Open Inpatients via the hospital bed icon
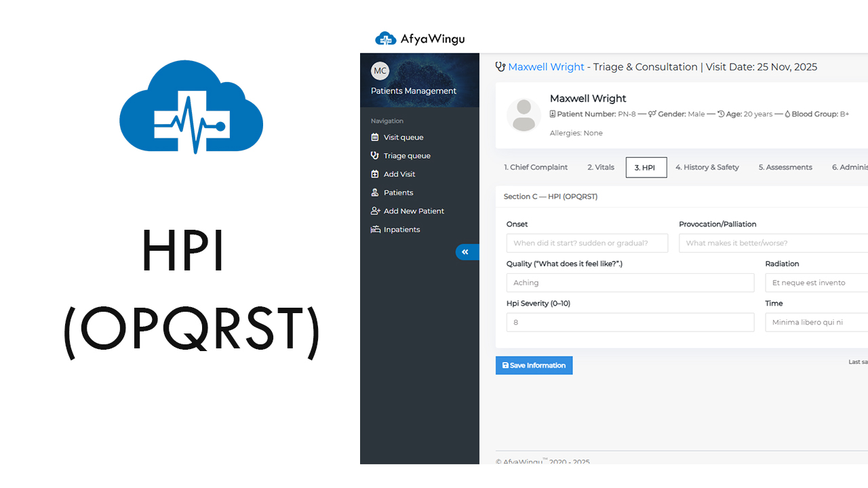Image resolution: width=868 pixels, height=488 pixels. 375,229
